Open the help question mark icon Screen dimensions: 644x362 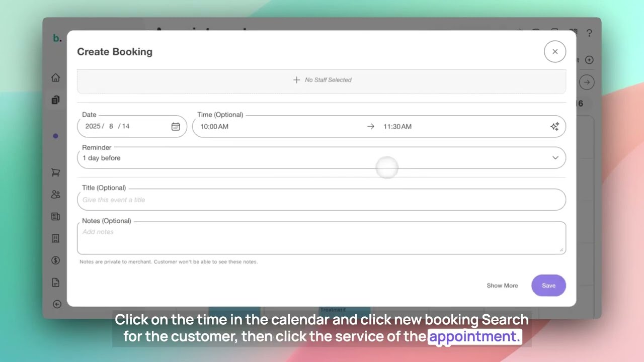[x=589, y=33]
